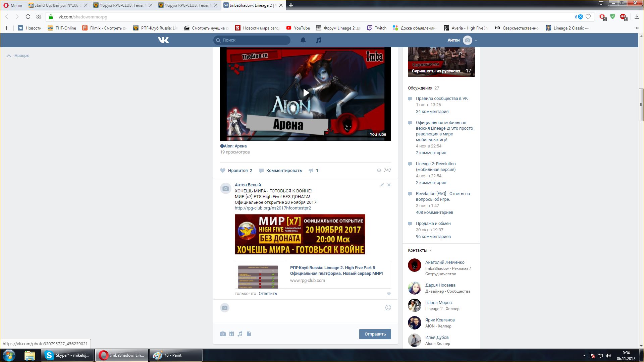Open Ответить reply link
Viewport: 644px width, 362px height.
(x=268, y=294)
